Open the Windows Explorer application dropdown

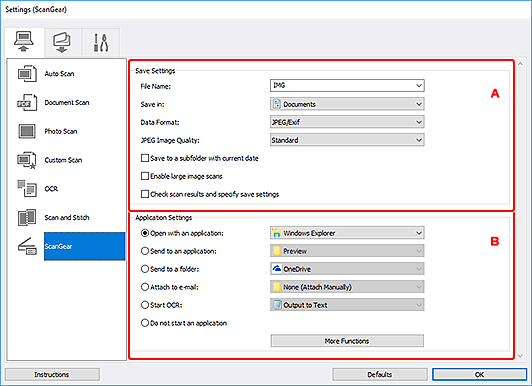pos(347,233)
